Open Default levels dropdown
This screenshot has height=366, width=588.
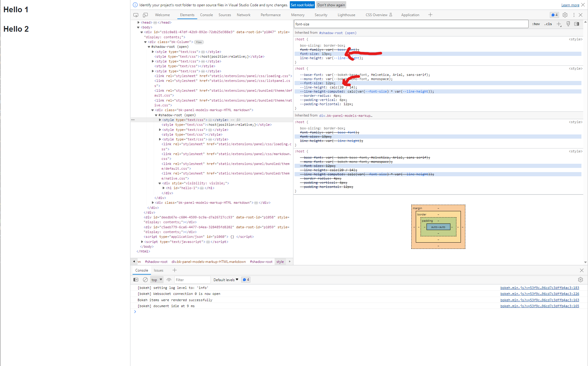226,280
